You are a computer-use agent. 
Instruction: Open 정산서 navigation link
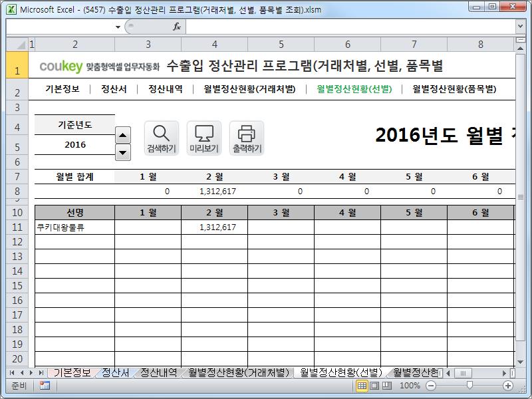114,89
